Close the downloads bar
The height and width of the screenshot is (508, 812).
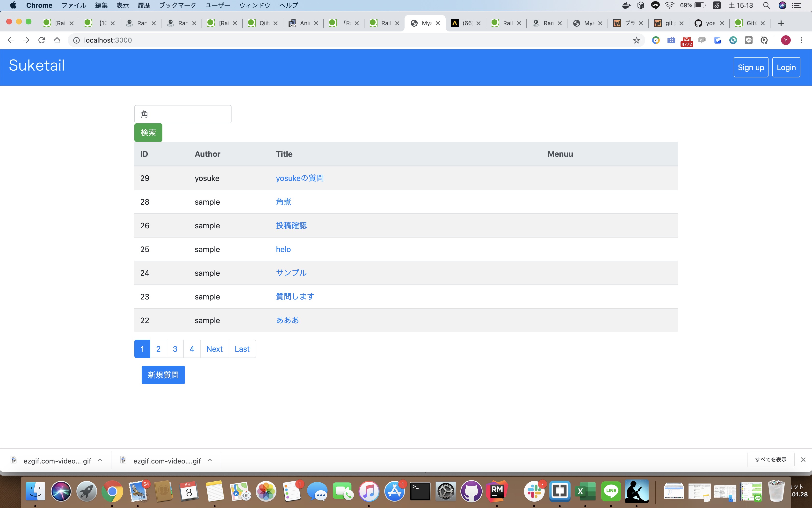coord(803,460)
